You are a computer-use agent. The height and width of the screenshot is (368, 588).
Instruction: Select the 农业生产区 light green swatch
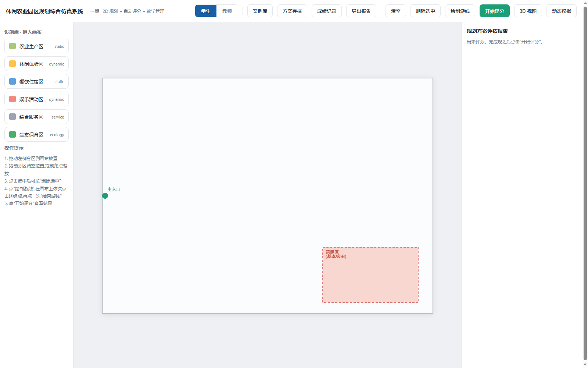[x=12, y=46]
